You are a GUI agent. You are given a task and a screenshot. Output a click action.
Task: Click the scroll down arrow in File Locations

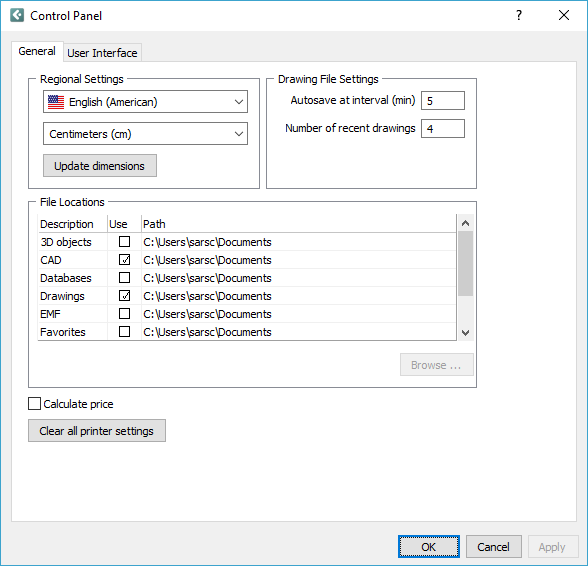point(465,332)
